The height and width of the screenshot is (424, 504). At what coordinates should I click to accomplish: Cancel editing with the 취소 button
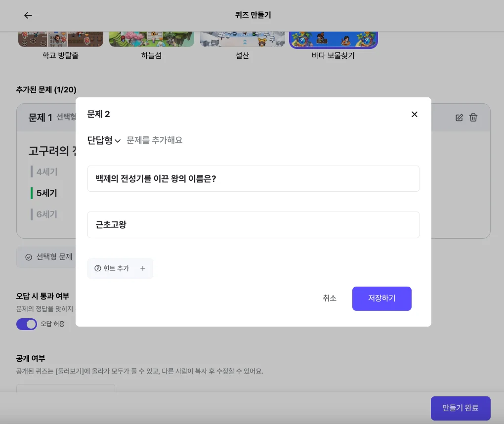(x=330, y=298)
